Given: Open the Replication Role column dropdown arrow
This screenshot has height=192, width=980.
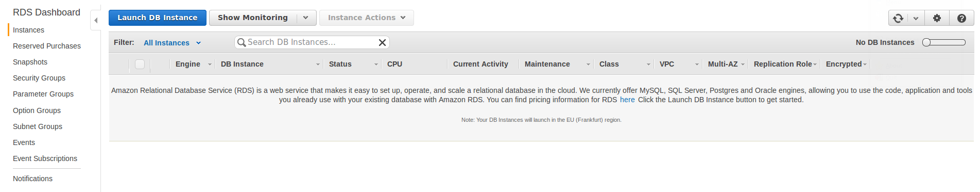Looking at the screenshot, I should (x=815, y=65).
